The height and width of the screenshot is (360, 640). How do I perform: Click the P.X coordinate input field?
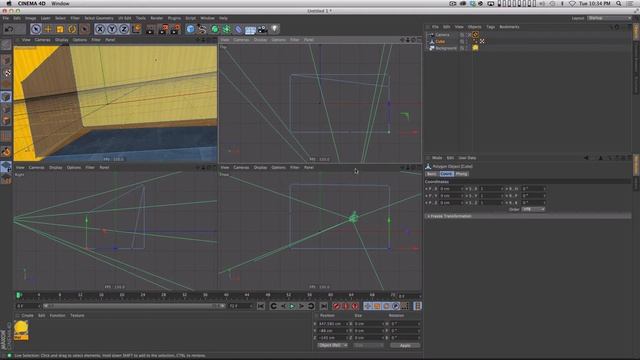pos(451,189)
